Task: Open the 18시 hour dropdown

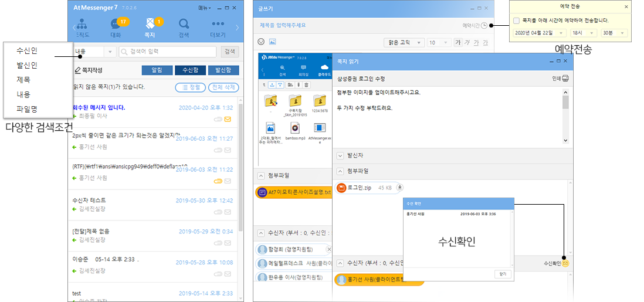Action: click(x=584, y=33)
